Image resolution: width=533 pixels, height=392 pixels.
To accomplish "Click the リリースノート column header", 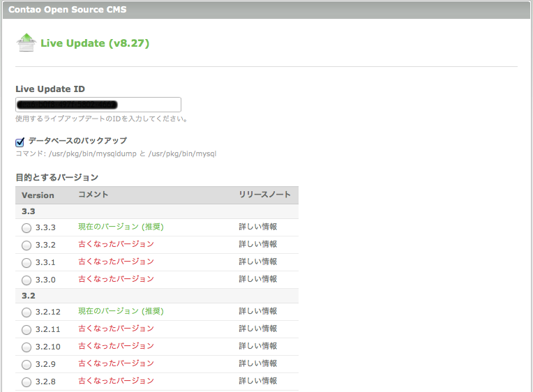I will point(264,195).
